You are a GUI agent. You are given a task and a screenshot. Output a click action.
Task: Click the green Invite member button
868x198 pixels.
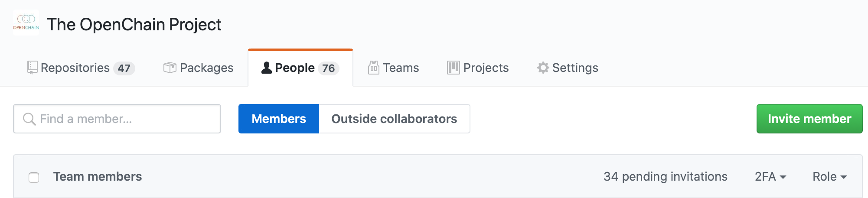point(809,119)
